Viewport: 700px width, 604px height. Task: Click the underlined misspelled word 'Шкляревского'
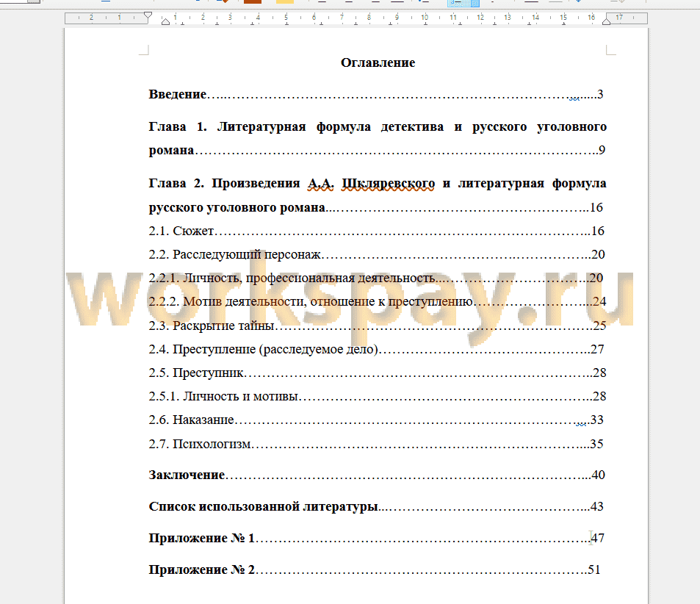pos(388,184)
